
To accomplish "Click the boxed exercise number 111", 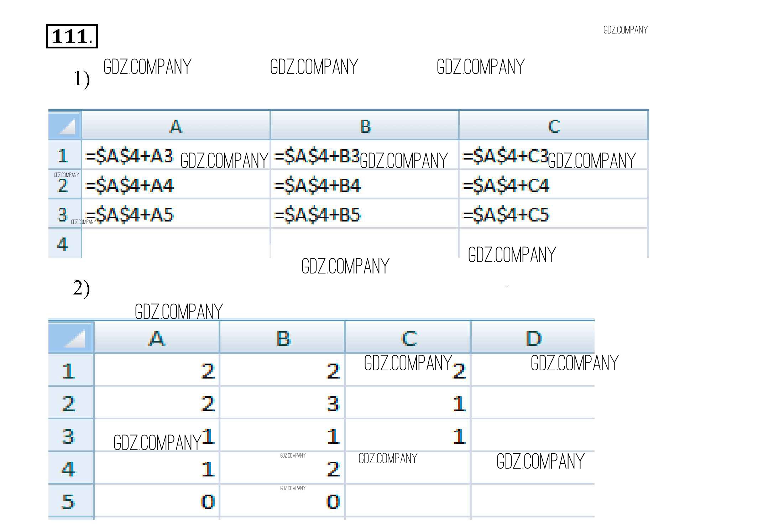I will coord(72,36).
